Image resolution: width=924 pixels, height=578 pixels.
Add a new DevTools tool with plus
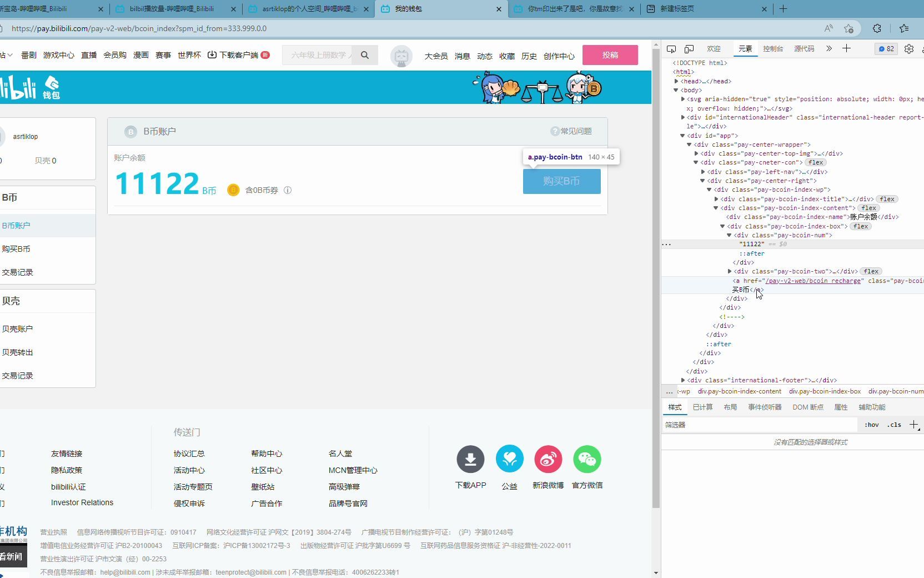tap(846, 48)
